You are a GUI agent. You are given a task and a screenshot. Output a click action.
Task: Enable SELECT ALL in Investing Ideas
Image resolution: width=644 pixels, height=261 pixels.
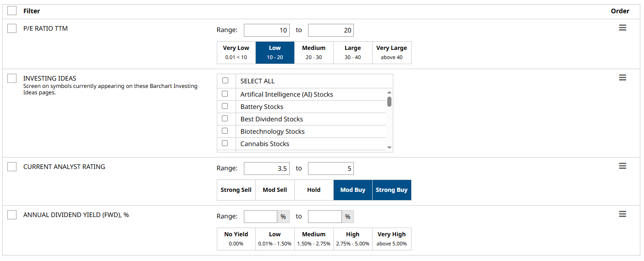click(225, 81)
